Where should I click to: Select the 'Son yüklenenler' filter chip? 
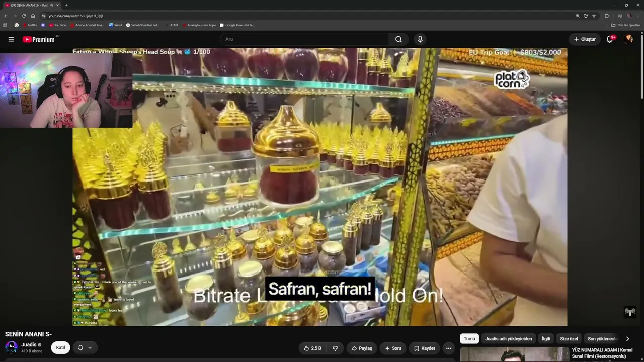point(602,339)
